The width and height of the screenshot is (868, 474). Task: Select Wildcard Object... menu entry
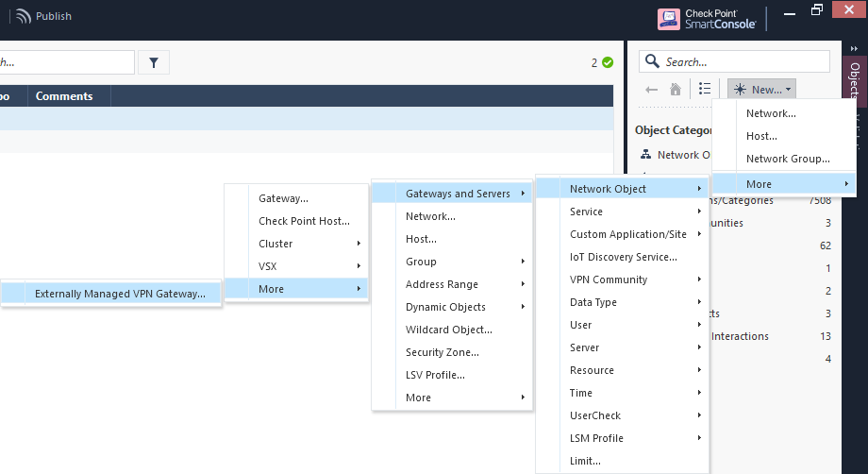pos(448,330)
